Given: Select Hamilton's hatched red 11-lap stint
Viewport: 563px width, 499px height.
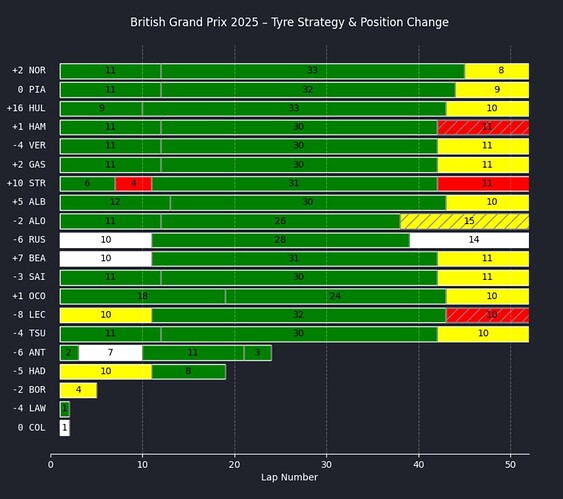Looking at the screenshot, I should 483,127.
